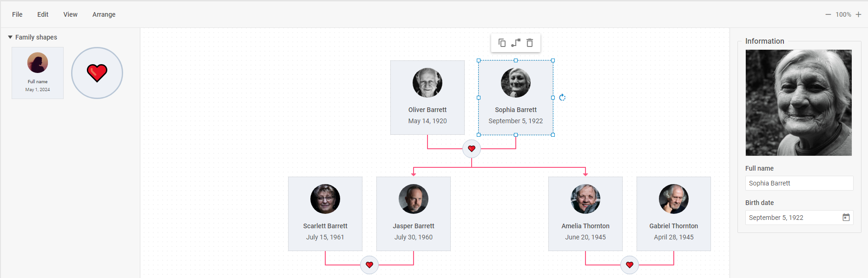This screenshot has height=278, width=868.
Task: Zoom out with the minus icon
Action: [828, 14]
